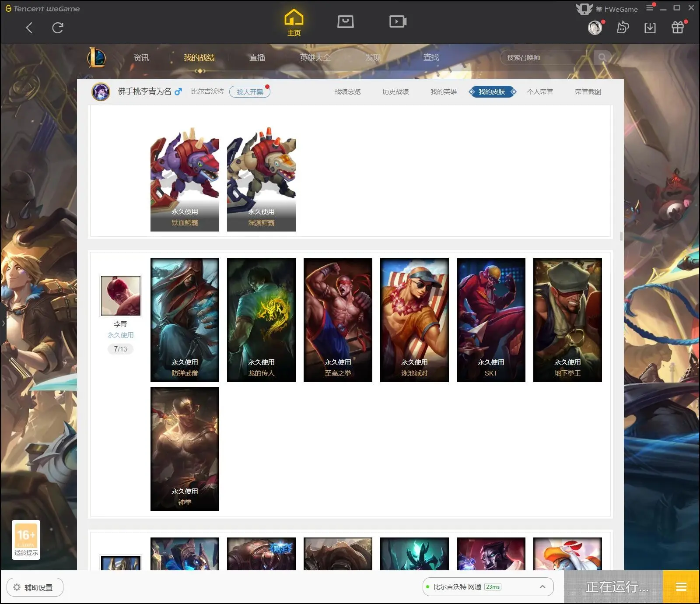Screen dimensions: 700x604
Task: Select the 泳池派对 skin card
Action: (414, 320)
